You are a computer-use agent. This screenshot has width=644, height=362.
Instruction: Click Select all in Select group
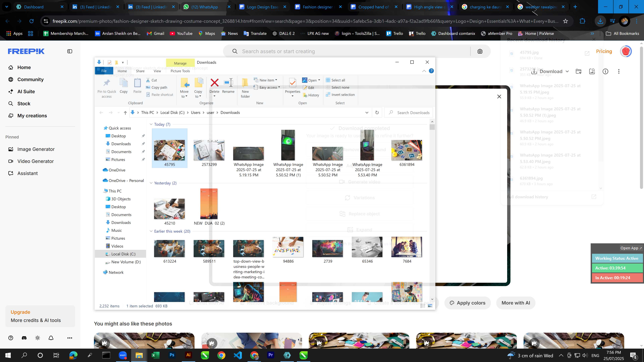point(335,80)
